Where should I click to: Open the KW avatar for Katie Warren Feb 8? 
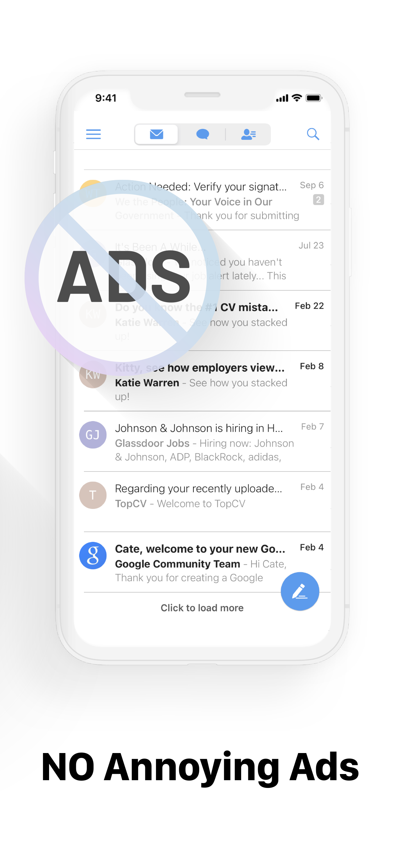tap(93, 374)
